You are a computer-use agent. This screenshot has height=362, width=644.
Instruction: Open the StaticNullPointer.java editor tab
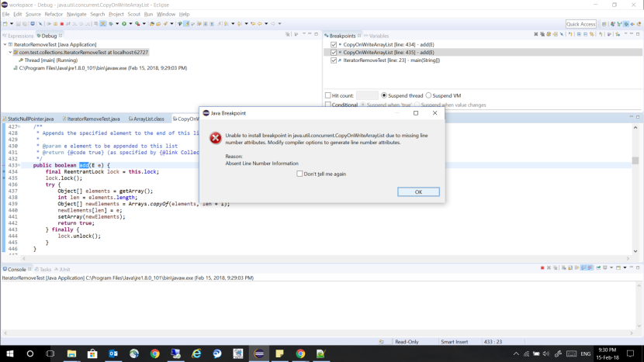click(x=29, y=119)
